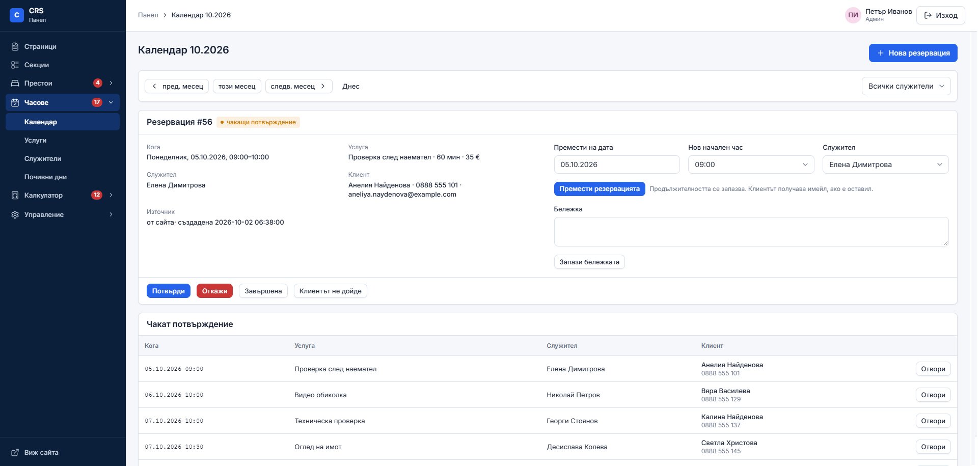Click the Нова резервация button

click(x=913, y=53)
